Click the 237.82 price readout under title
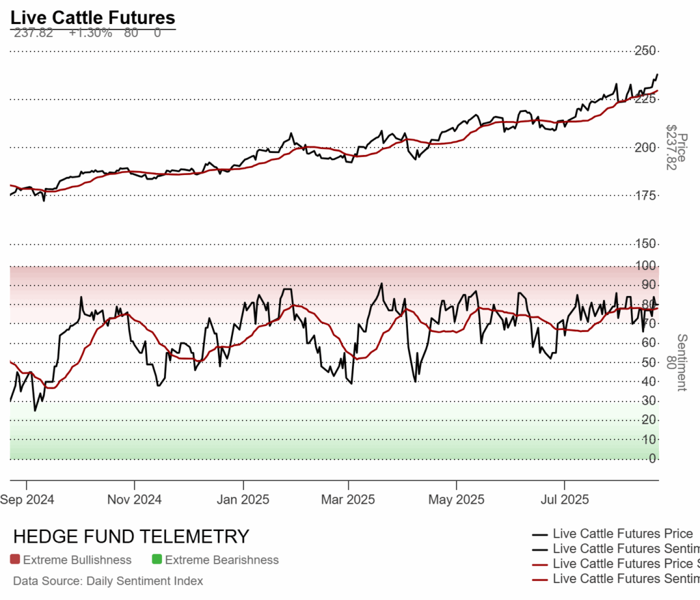This screenshot has height=600, width=700. [33, 33]
